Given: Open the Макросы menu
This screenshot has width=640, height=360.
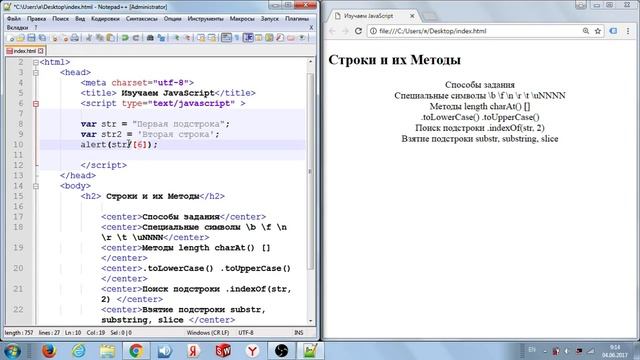Looking at the screenshot, I should tap(242, 18).
